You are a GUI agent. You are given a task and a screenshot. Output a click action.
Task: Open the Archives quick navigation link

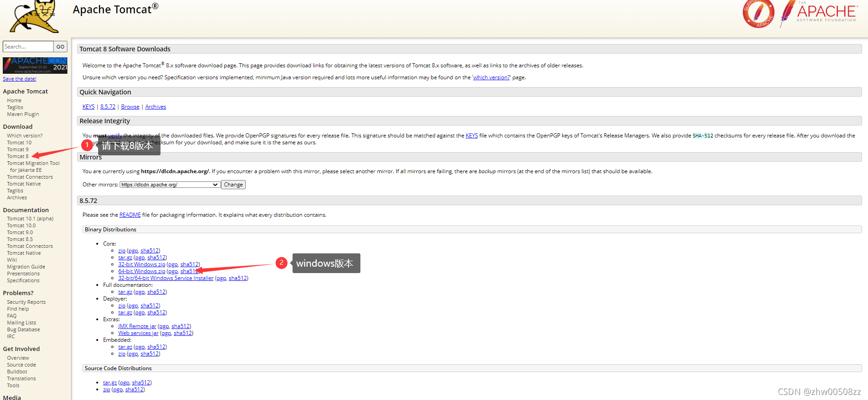[x=155, y=107]
